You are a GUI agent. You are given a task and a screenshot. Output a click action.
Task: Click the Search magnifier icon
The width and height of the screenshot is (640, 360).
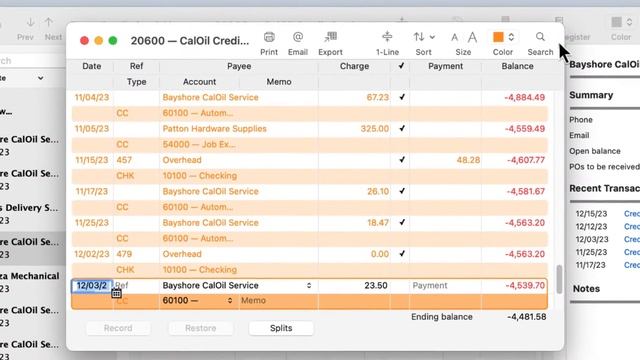click(540, 37)
